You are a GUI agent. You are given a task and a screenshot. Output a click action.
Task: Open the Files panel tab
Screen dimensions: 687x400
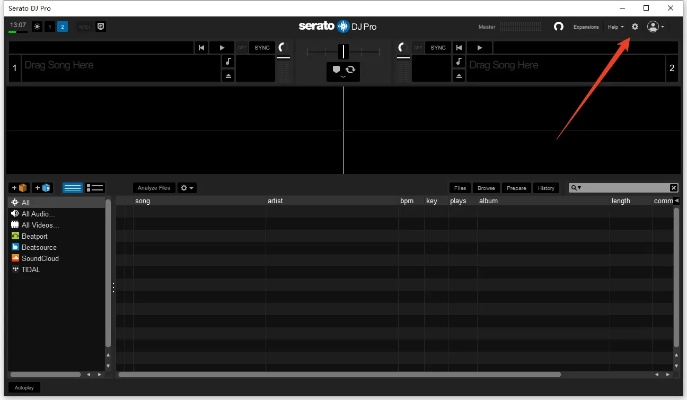pyautogui.click(x=460, y=188)
